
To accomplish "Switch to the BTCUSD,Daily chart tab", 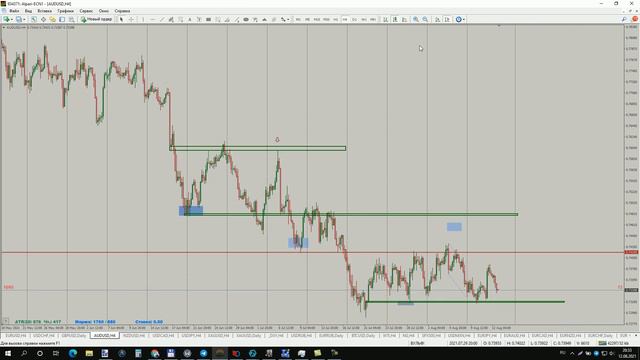I will pos(363,336).
